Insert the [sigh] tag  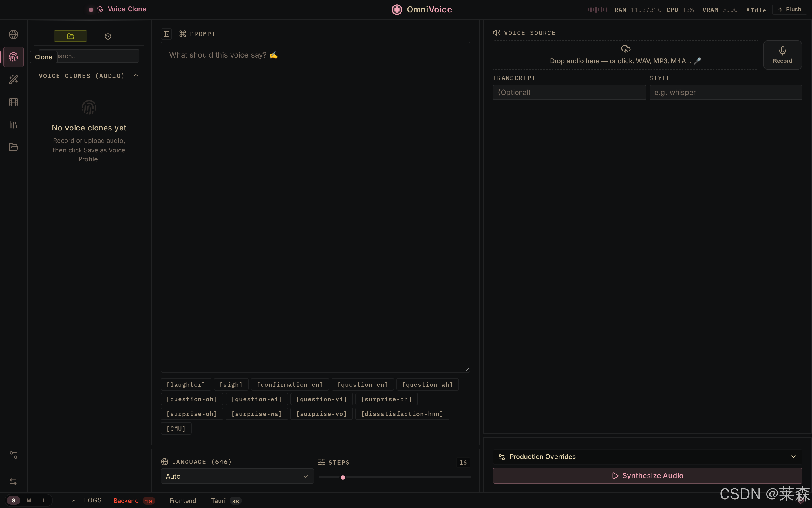(x=231, y=385)
